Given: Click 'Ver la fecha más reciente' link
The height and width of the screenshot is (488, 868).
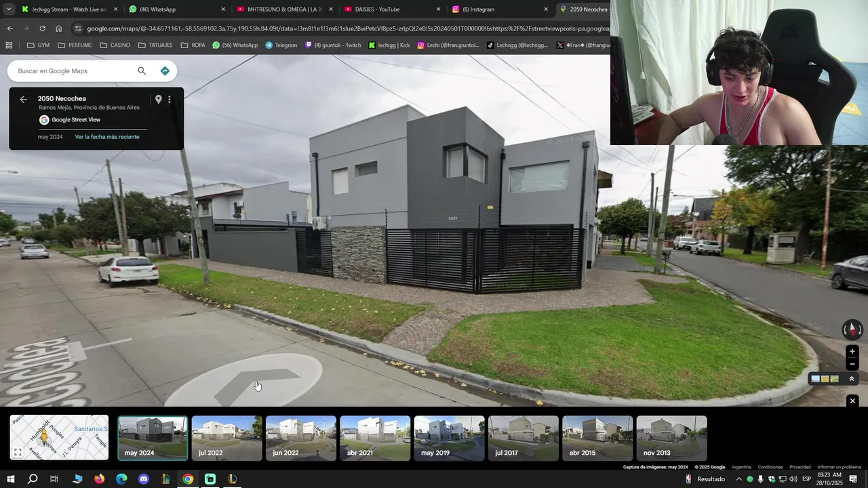Looking at the screenshot, I should click(x=107, y=137).
